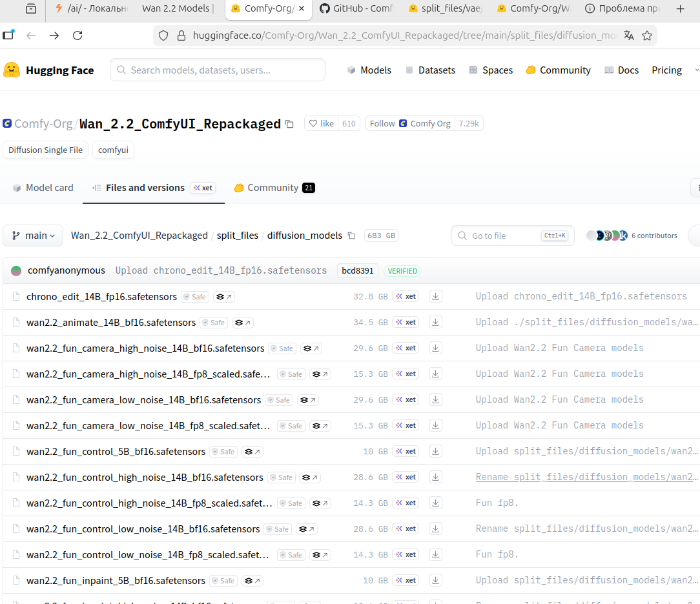This screenshot has width=700, height=604.
Task: Download wan2.2_fun_camera_low_noise_14B_bf16 file
Action: pos(435,399)
